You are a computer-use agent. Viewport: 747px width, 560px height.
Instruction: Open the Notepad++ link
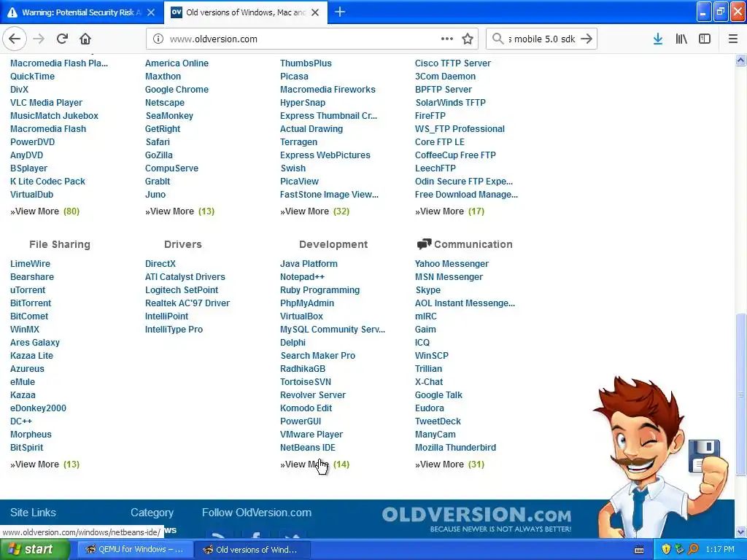click(x=302, y=277)
